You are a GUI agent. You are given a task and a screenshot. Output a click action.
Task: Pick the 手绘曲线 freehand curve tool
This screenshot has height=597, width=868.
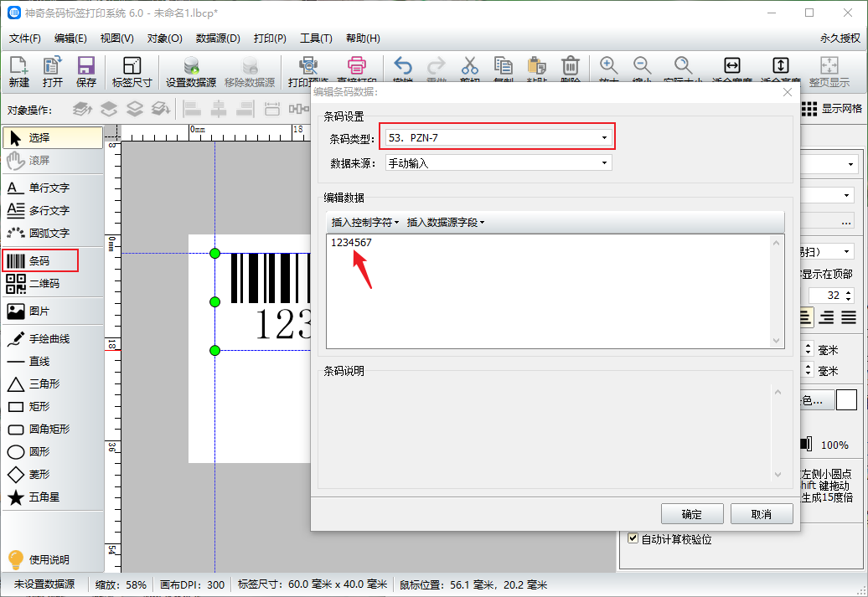pos(53,338)
